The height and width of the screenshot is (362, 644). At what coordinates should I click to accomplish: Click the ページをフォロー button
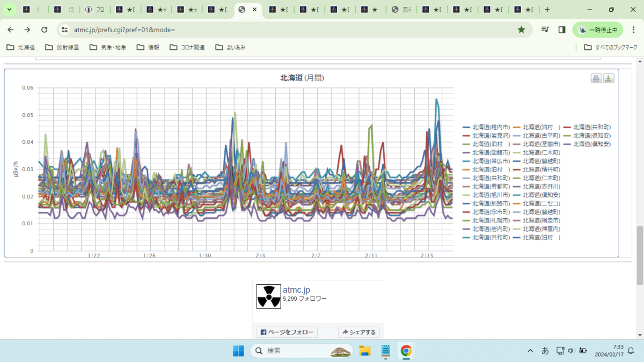pos(287,333)
